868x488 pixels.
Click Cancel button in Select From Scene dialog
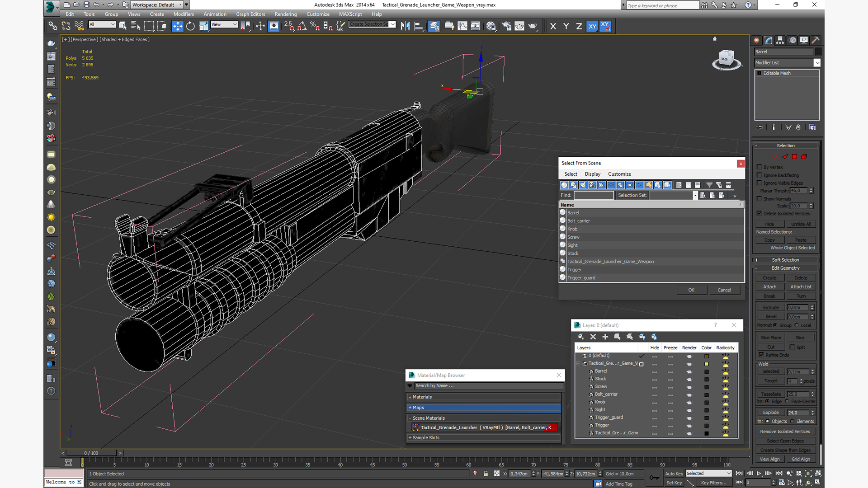click(x=724, y=290)
